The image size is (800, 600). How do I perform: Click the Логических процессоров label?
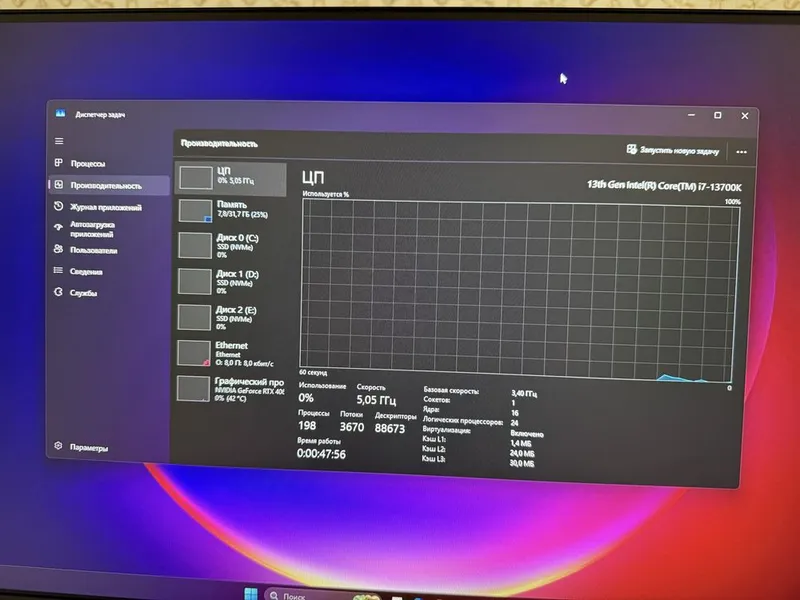[x=463, y=420]
